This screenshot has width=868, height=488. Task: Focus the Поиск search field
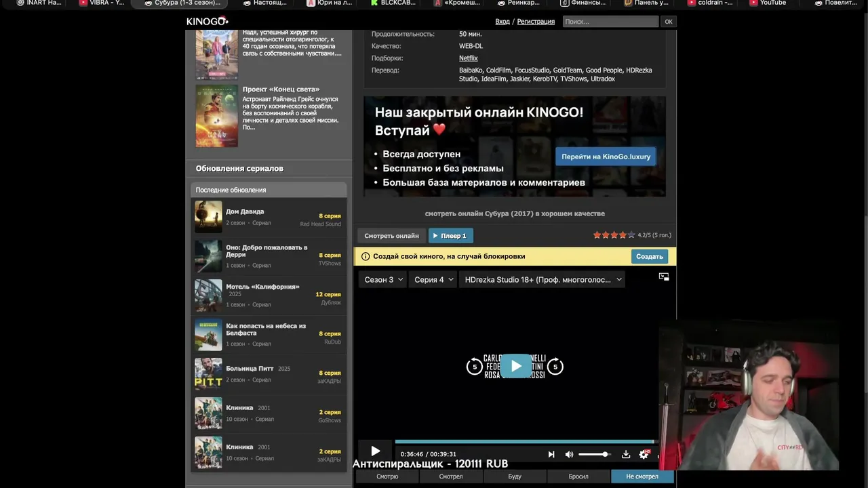tap(610, 22)
